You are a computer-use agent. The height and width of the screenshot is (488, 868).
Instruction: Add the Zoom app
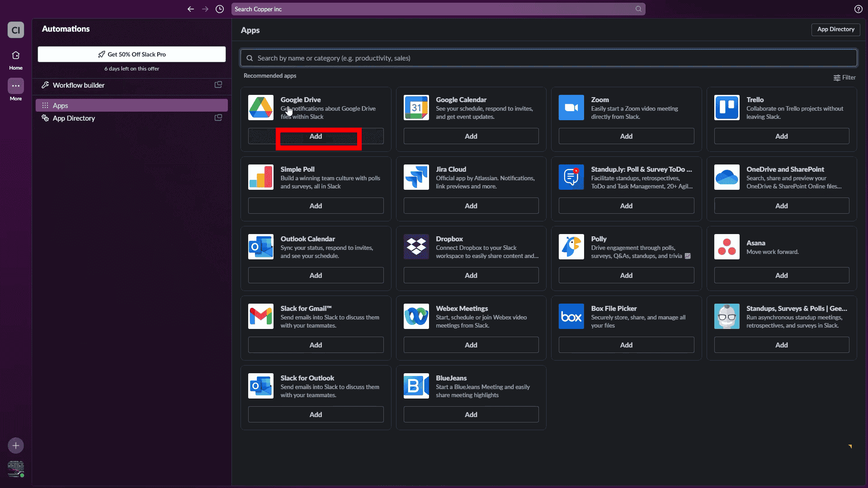point(626,136)
